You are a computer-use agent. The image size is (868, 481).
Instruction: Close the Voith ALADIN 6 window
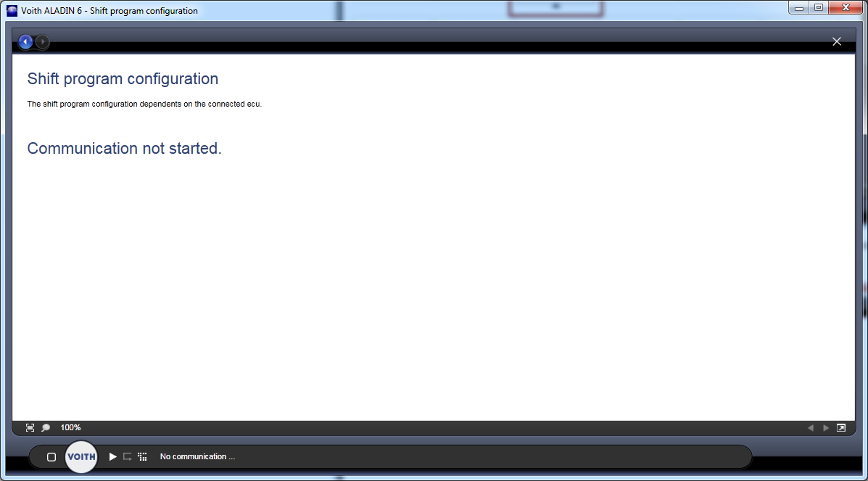(846, 8)
